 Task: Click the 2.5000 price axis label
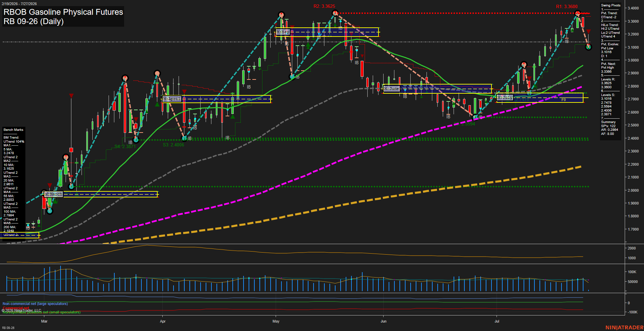coord(633,125)
